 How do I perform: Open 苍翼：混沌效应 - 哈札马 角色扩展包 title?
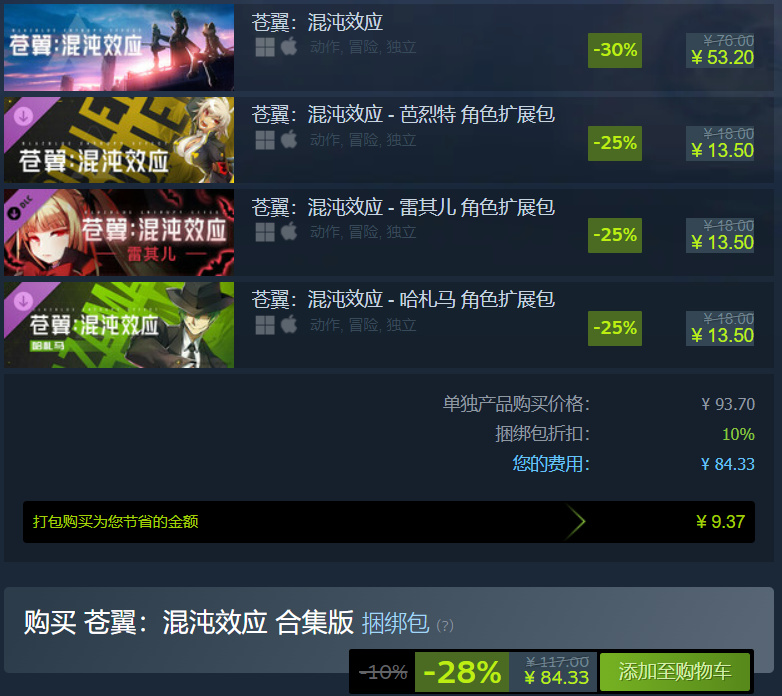click(403, 300)
